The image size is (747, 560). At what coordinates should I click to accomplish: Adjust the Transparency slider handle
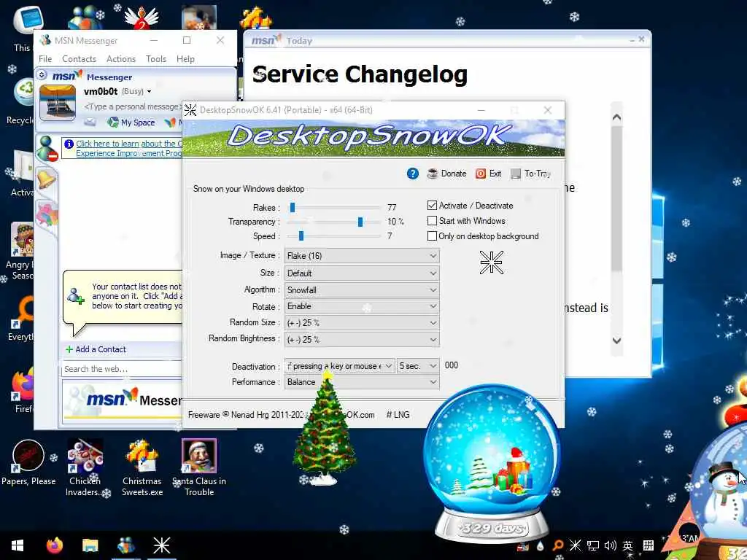(360, 222)
